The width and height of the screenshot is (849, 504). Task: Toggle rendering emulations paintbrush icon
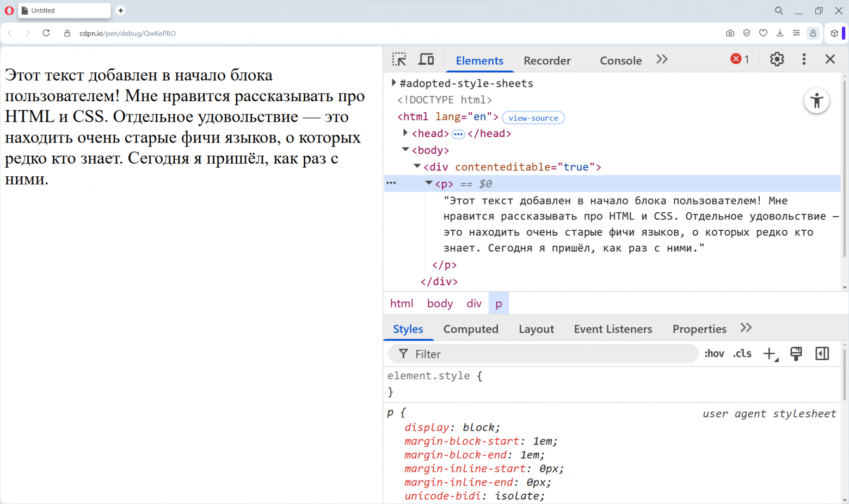[796, 354]
